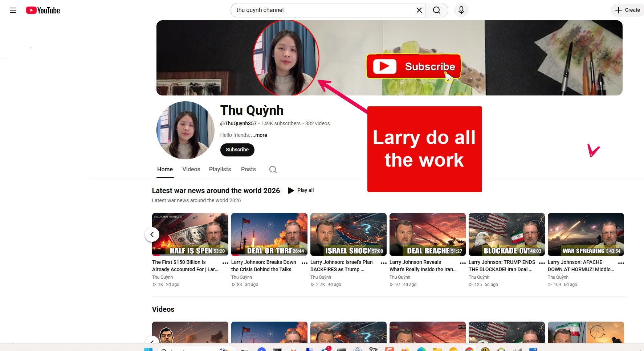This screenshot has height=351, width=644.
Task: Click the channel name under 'TRUMP ENDS THE BLOCKADE' video
Action: click(479, 277)
